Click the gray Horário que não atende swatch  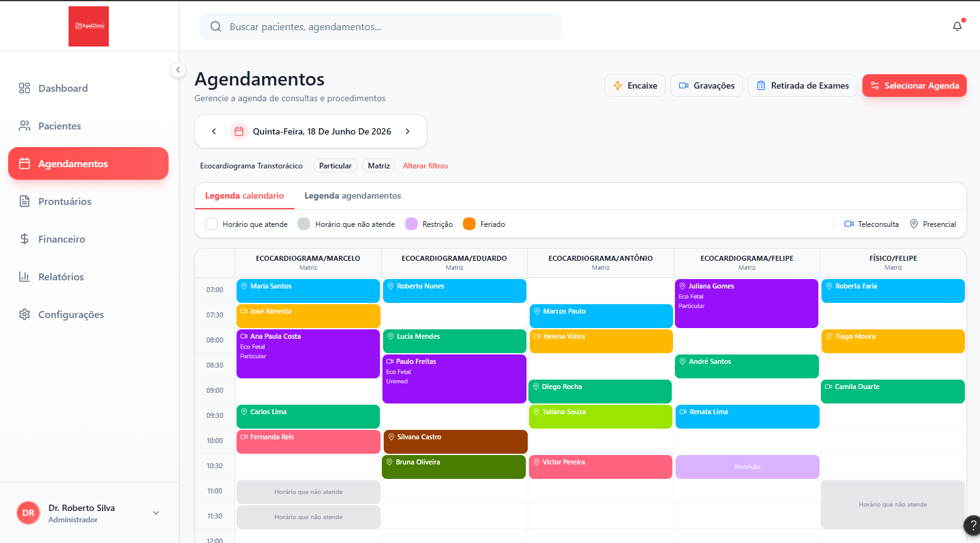point(304,224)
